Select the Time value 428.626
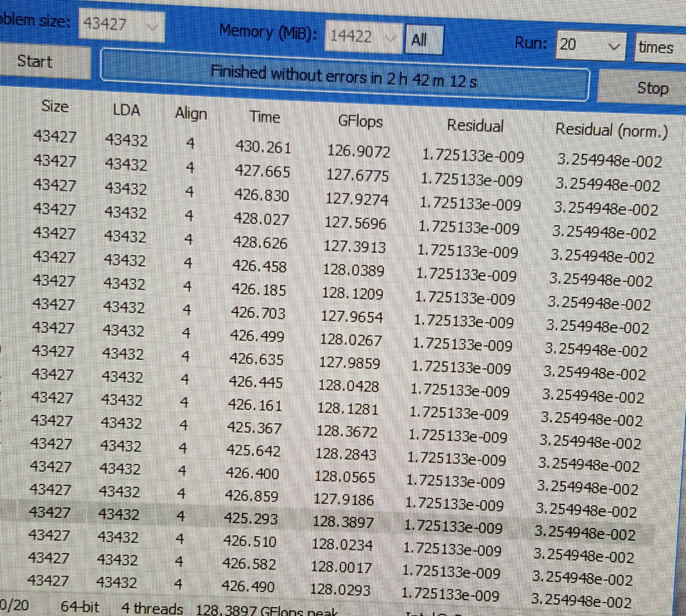This screenshot has height=616, width=686. (x=260, y=243)
